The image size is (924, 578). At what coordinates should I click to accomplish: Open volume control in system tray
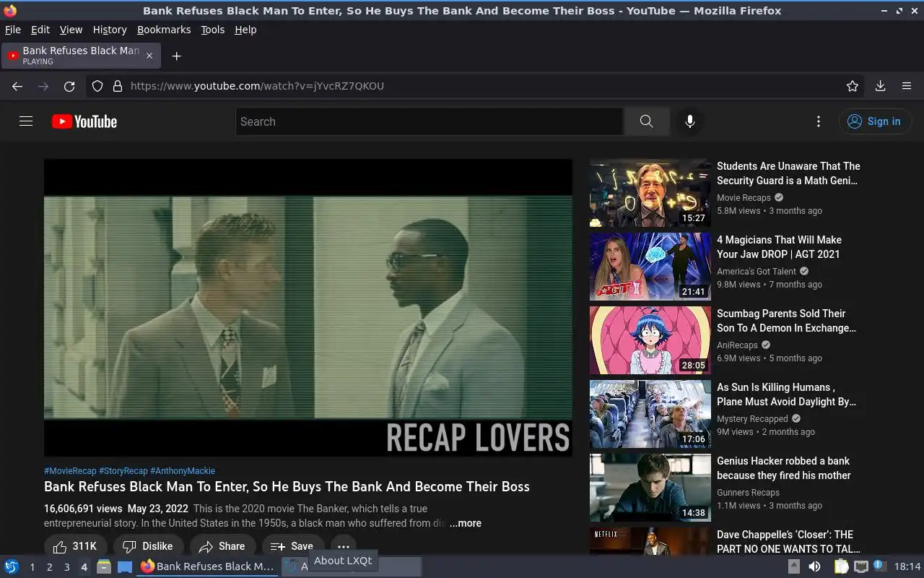tap(814, 566)
